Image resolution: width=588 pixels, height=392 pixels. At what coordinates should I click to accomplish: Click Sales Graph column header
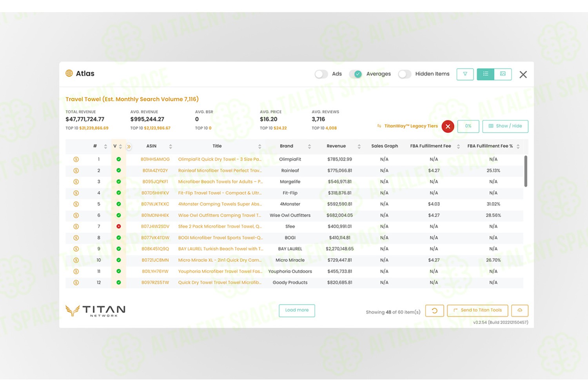385,146
